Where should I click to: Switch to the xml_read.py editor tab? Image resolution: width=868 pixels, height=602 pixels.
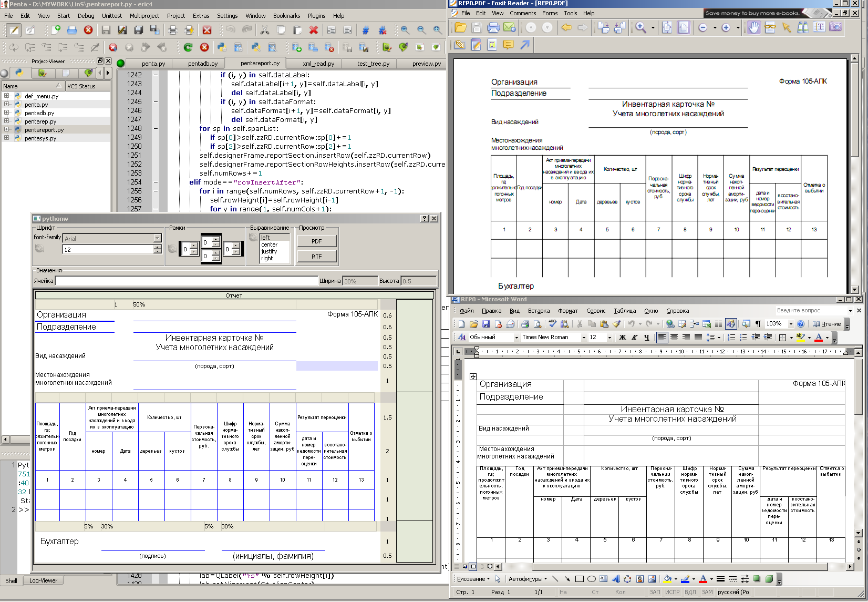(x=318, y=64)
